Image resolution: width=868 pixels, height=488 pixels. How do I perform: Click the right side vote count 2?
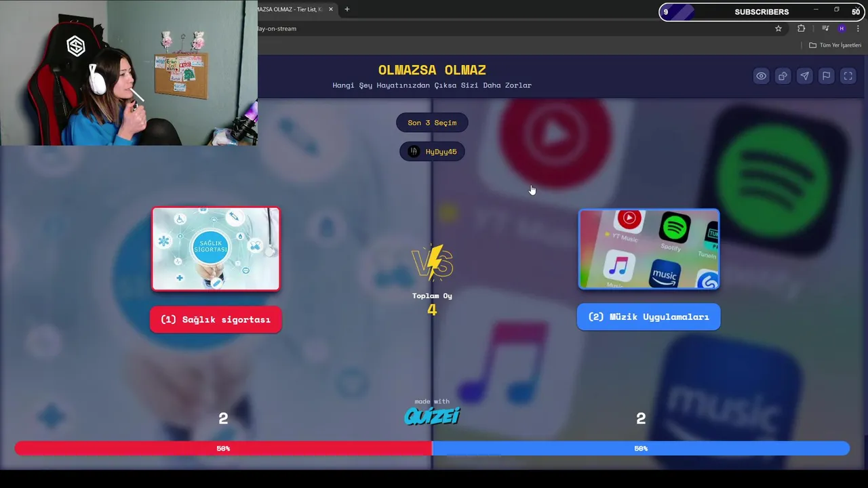pyautogui.click(x=641, y=419)
